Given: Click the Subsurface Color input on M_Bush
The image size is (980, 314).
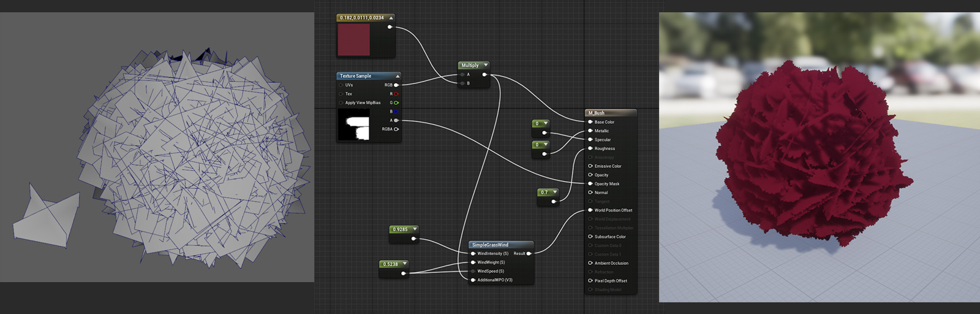Looking at the screenshot, I should coord(590,237).
